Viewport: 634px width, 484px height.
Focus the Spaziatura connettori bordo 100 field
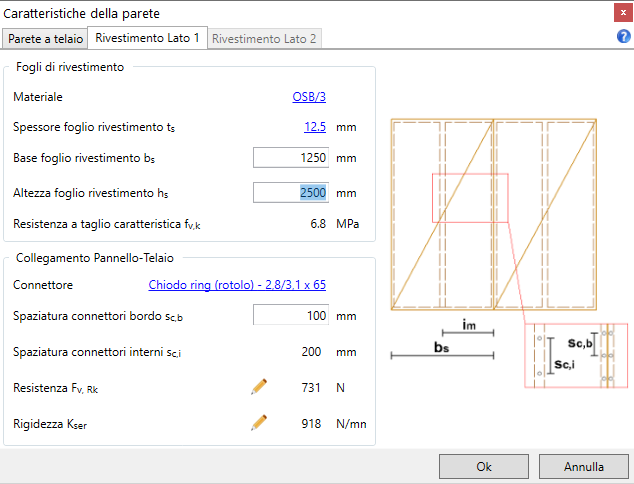291,315
